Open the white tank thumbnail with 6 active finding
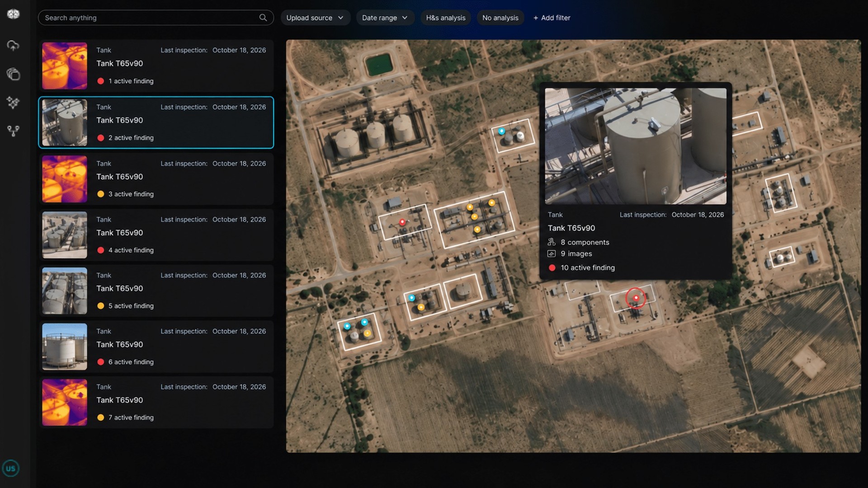Image resolution: width=868 pixels, height=488 pixels. 65,347
